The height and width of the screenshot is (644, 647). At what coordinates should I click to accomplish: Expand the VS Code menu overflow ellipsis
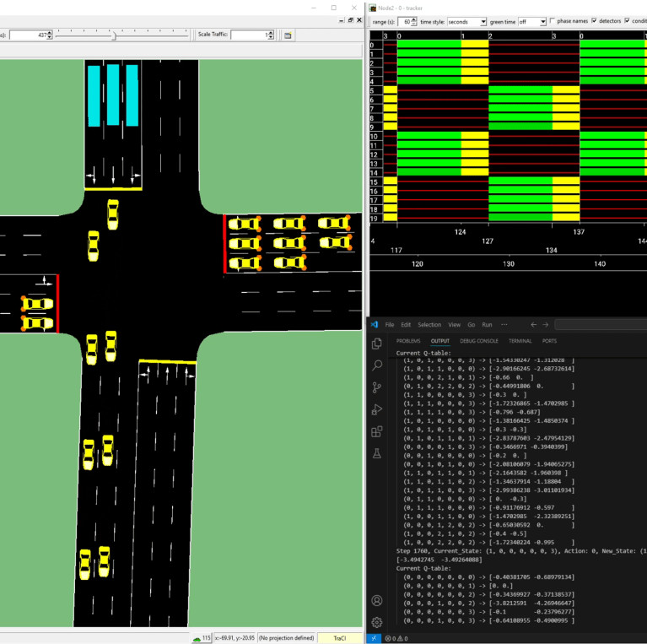504,324
